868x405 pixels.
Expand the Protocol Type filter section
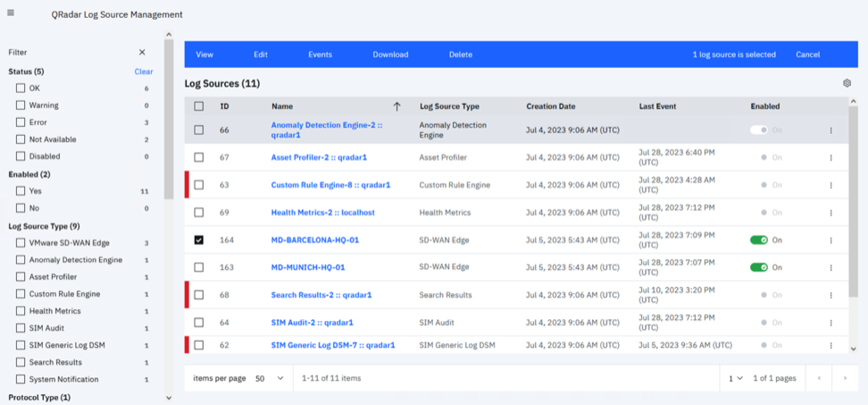[169, 398]
